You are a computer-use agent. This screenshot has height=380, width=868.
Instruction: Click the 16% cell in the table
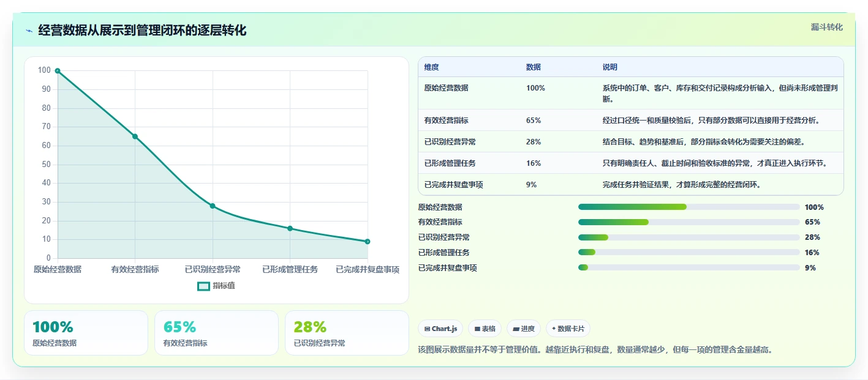click(x=533, y=163)
